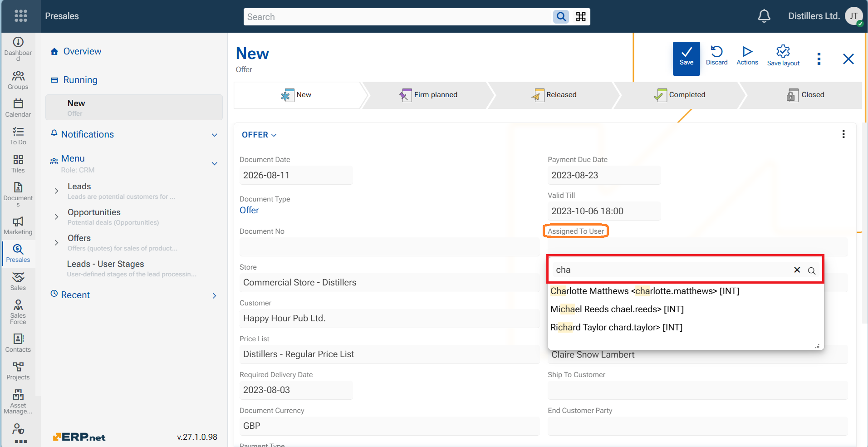868x447 pixels.
Task: Open the To Do list
Action: point(18,136)
